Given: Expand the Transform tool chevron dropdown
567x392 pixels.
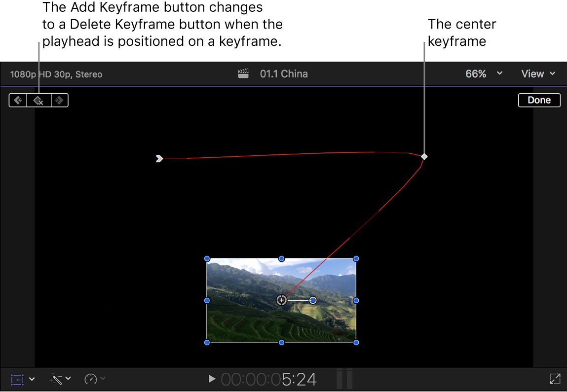Looking at the screenshot, I should (x=32, y=380).
